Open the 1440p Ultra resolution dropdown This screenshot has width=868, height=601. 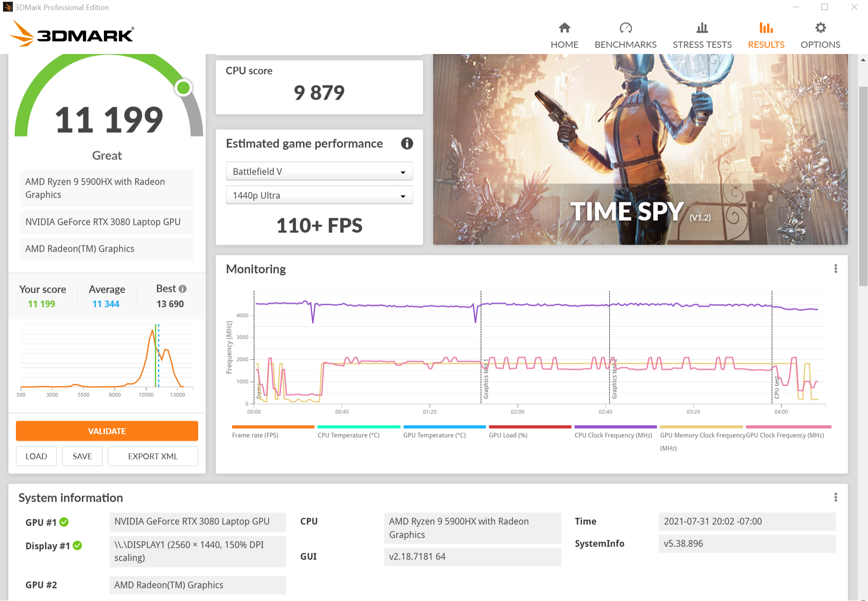(x=319, y=195)
